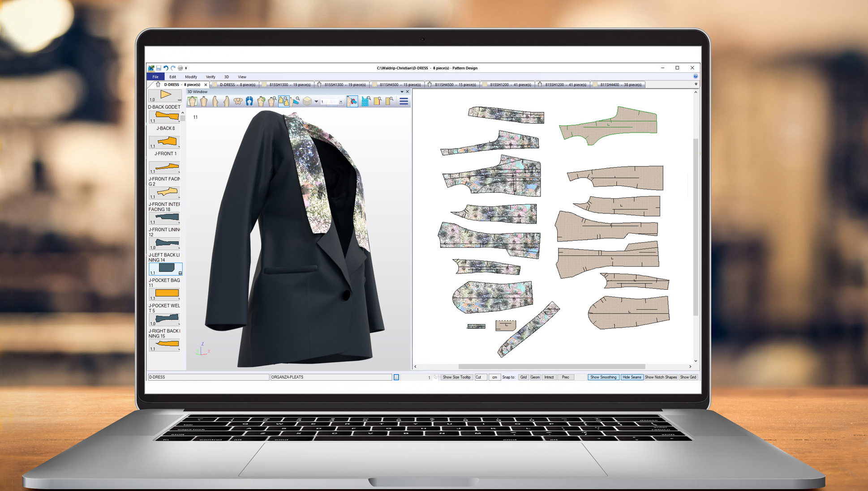Select the rotate mannequin tool icon
The width and height of the screenshot is (868, 491).
pos(261,101)
